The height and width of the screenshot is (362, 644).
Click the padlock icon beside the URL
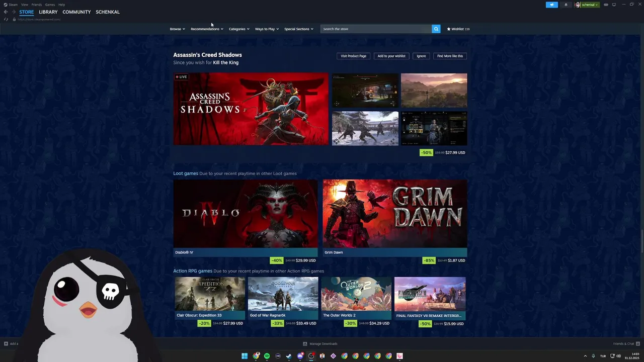pos(14,19)
